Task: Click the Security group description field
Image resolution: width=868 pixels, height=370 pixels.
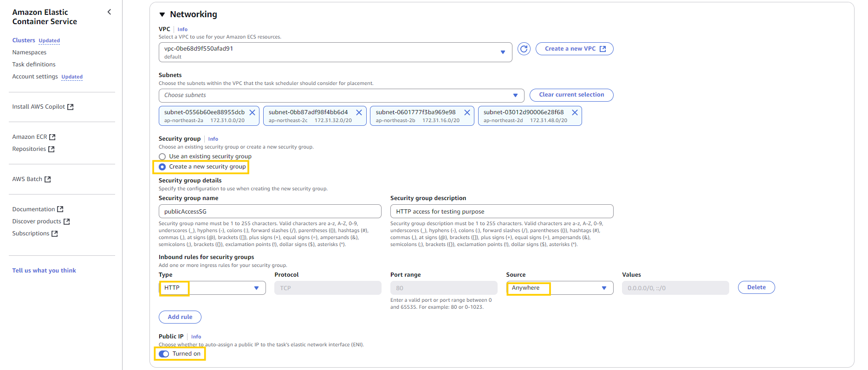Action: pos(502,211)
